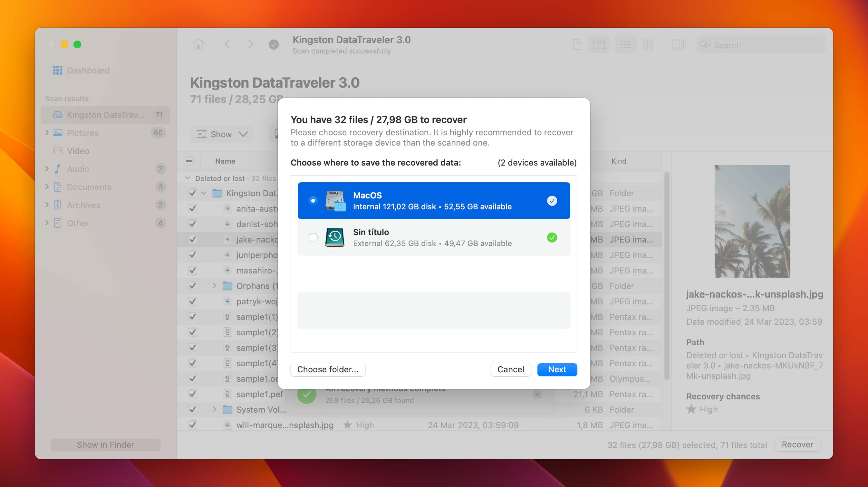Screen dimensions: 868x487
Task: Click the star icon in will-marque row
Action: pos(347,425)
